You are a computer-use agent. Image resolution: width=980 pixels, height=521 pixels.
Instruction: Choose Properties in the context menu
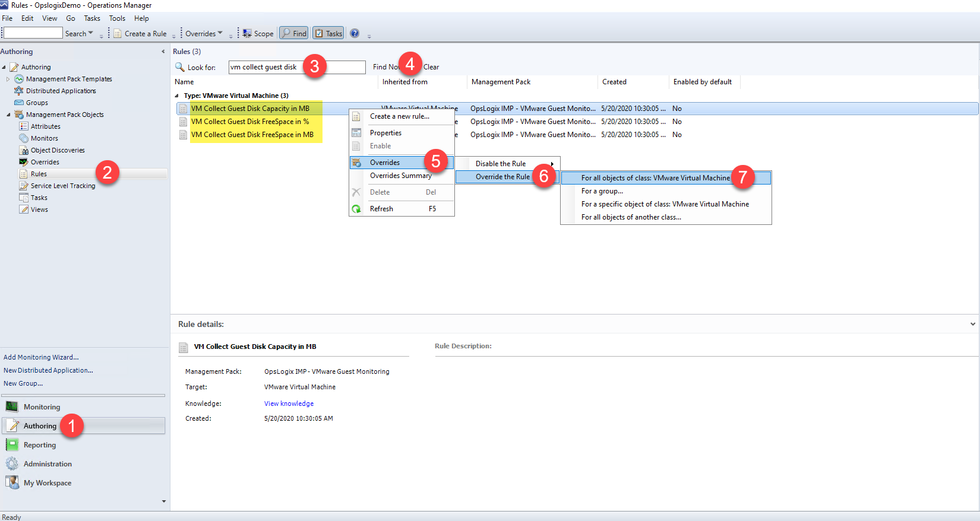click(x=385, y=133)
